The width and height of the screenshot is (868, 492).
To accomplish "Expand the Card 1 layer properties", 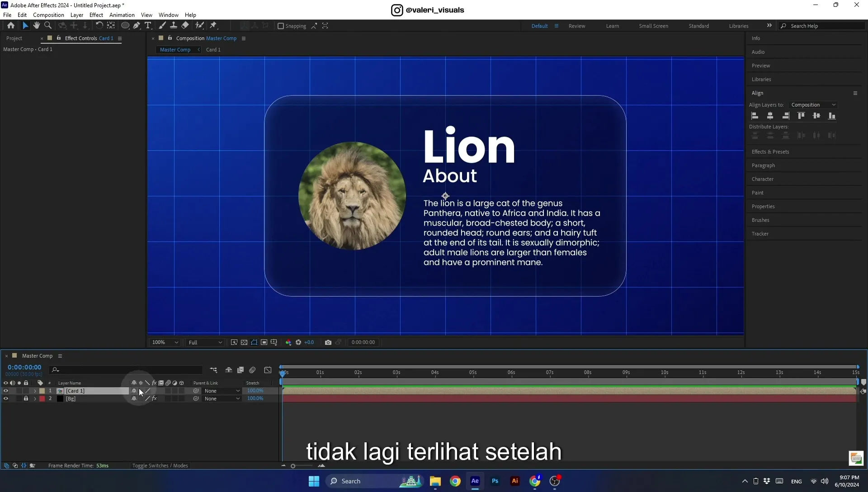I will (x=35, y=391).
